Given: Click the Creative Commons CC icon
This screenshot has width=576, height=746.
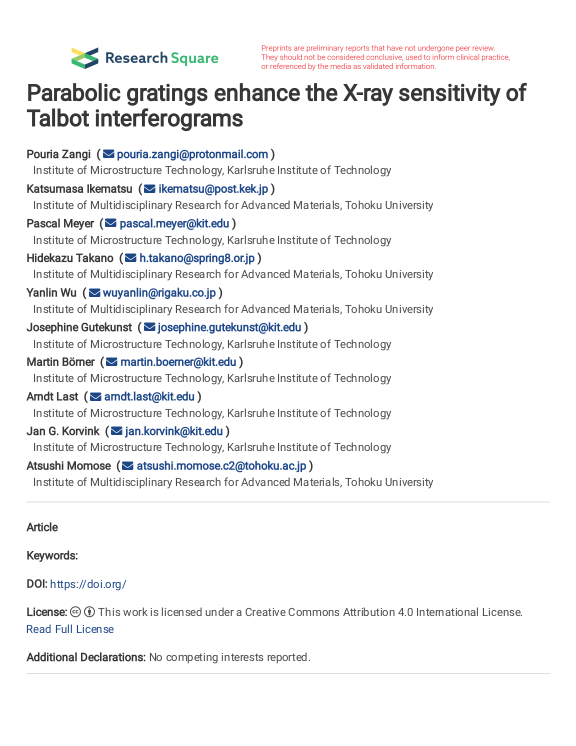Looking at the screenshot, I should click(75, 612).
